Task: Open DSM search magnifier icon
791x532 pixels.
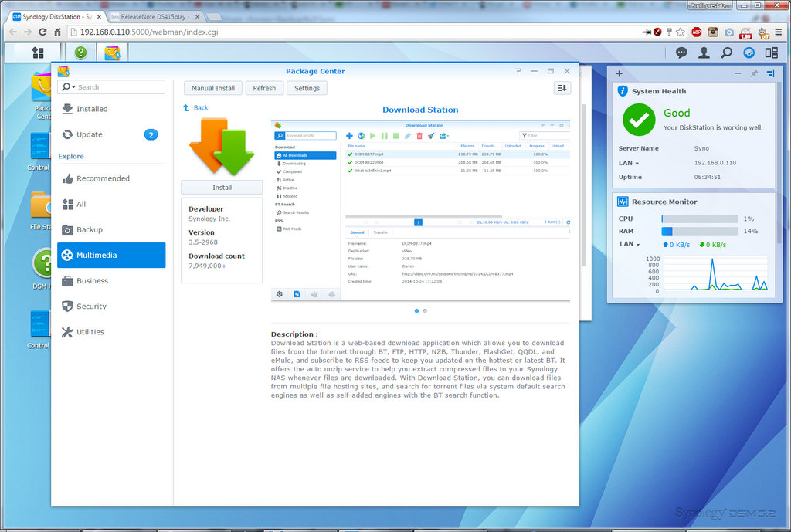Action: [x=726, y=53]
